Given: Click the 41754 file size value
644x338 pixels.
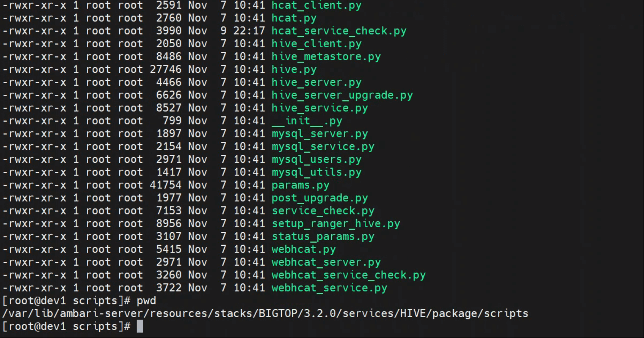Looking at the screenshot, I should 165,185.
